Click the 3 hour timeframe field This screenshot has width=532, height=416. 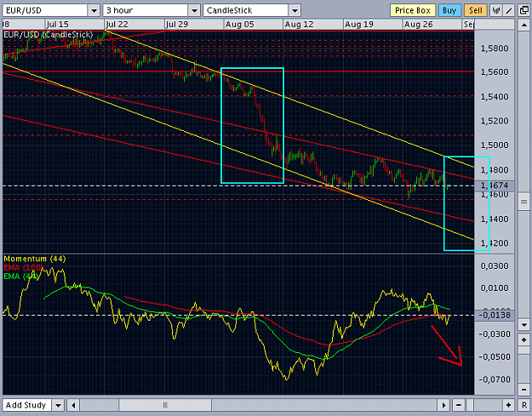coord(146,10)
